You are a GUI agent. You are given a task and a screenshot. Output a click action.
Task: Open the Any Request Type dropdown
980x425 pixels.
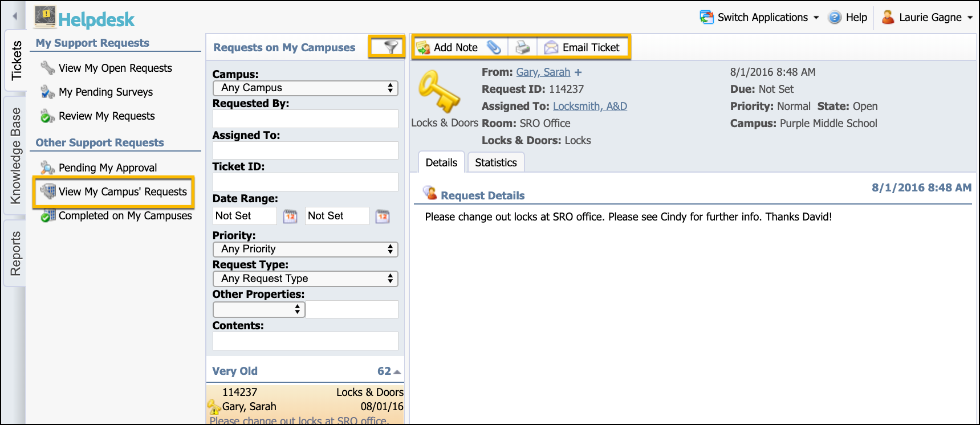[x=305, y=279]
